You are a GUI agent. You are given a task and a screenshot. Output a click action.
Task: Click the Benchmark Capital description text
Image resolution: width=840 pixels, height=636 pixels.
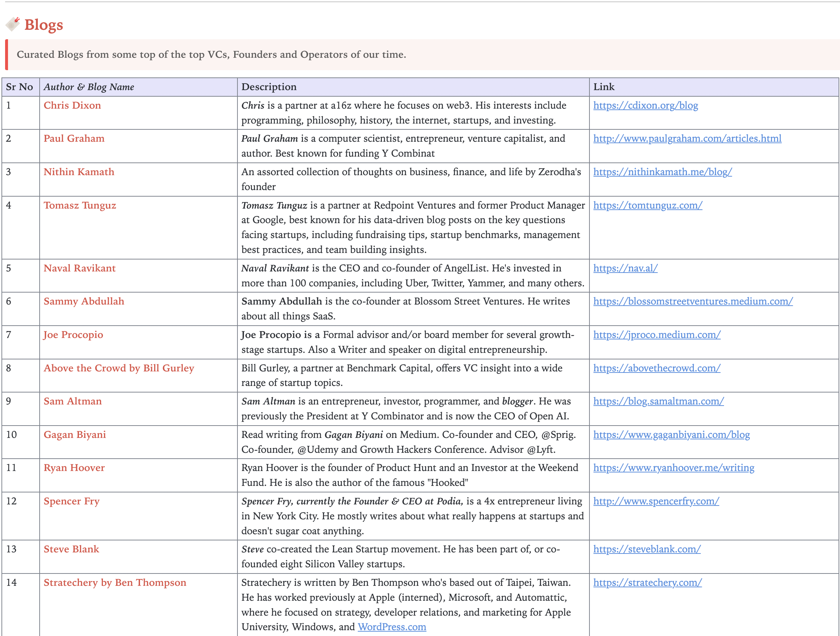tap(402, 375)
